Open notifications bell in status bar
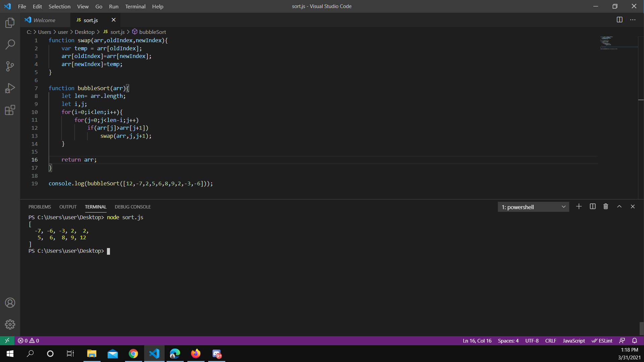Viewport: 644px width, 362px height. pyautogui.click(x=635, y=341)
